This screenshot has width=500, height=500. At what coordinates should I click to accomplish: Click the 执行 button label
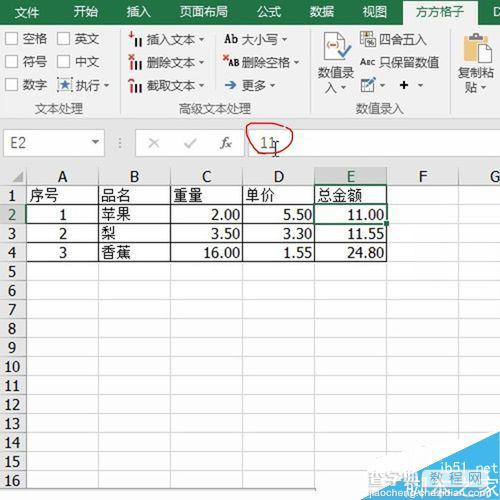pos(88,86)
